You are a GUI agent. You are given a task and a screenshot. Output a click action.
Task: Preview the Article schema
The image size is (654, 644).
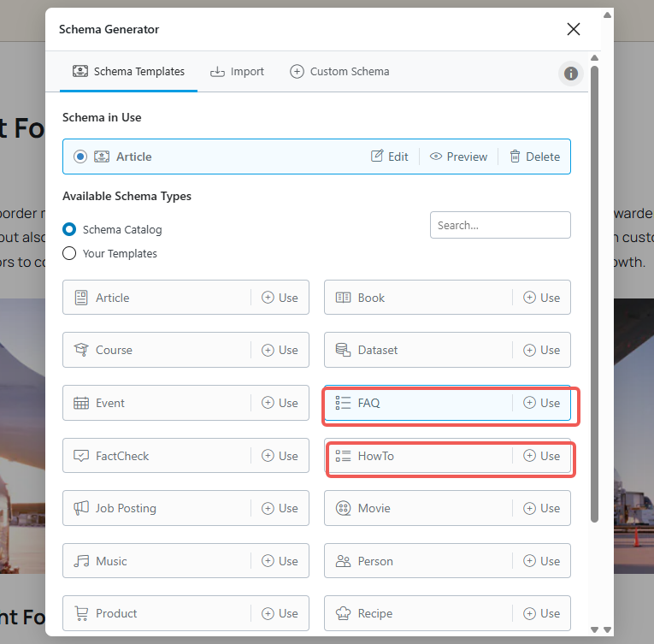click(x=458, y=157)
